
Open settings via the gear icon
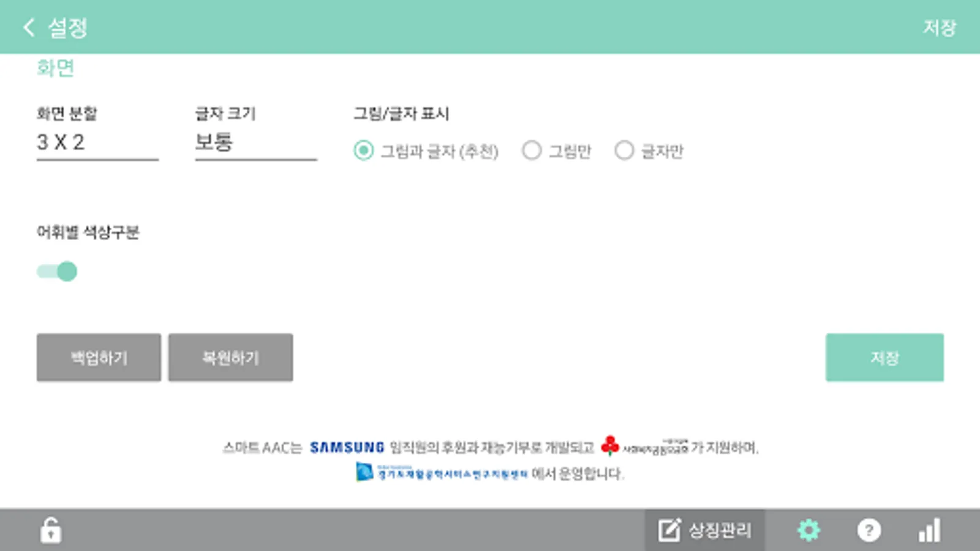pos(809,530)
